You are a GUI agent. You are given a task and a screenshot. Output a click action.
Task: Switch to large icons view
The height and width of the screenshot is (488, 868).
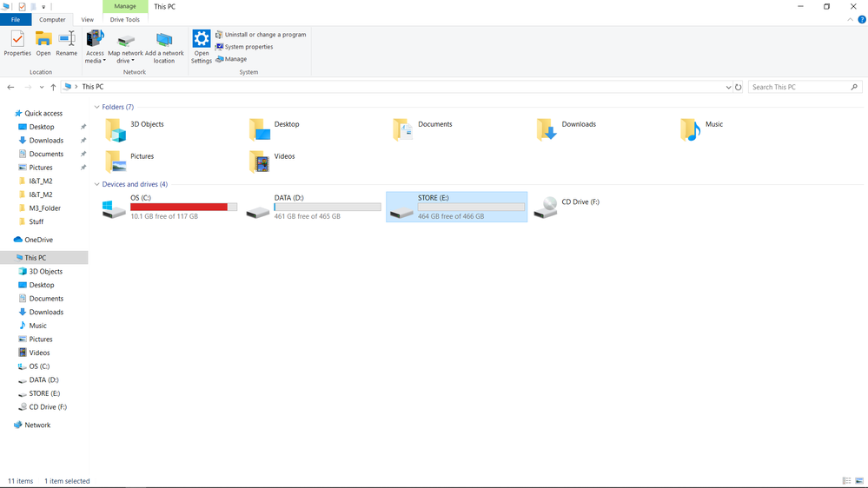pos(859,481)
